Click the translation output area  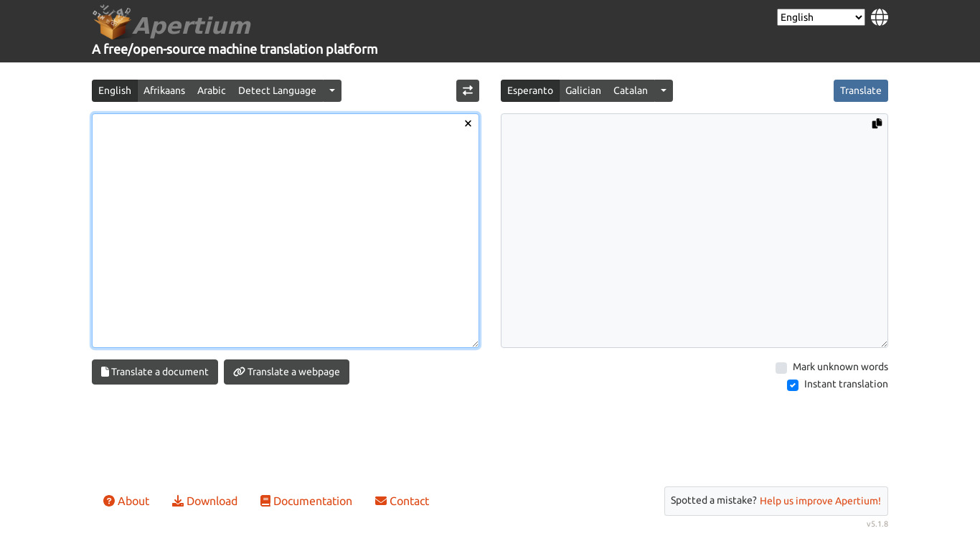click(x=694, y=231)
